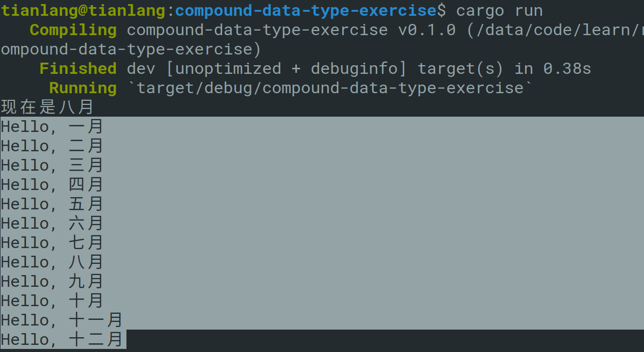Click the 'Hello, 三月' output line
Viewport: 644px width, 352px height.
(x=52, y=165)
